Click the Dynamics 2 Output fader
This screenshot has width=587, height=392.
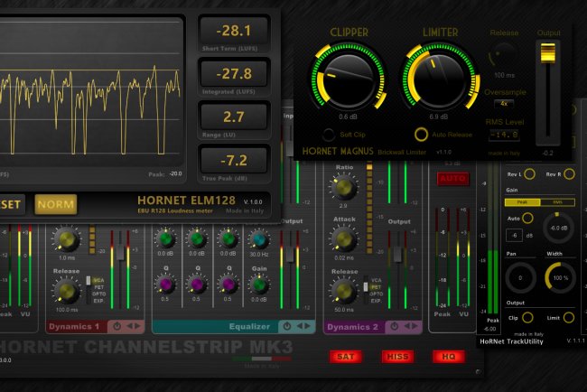(397, 254)
